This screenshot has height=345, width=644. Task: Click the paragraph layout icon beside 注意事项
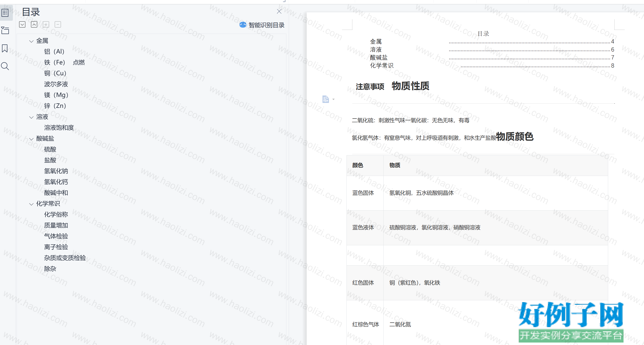click(325, 99)
